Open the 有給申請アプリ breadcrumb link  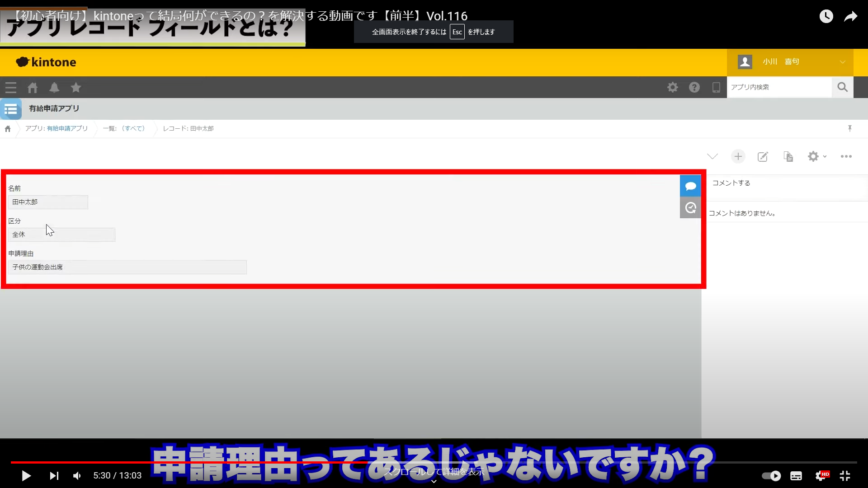67,128
